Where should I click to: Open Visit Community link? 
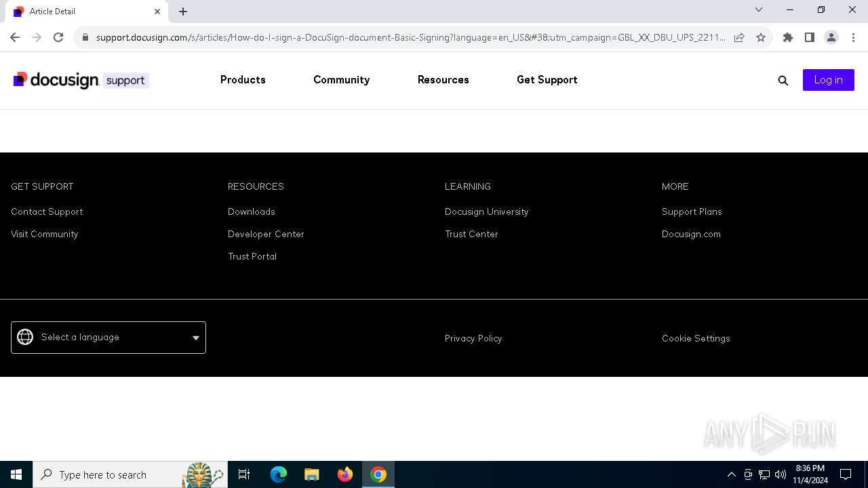point(45,234)
